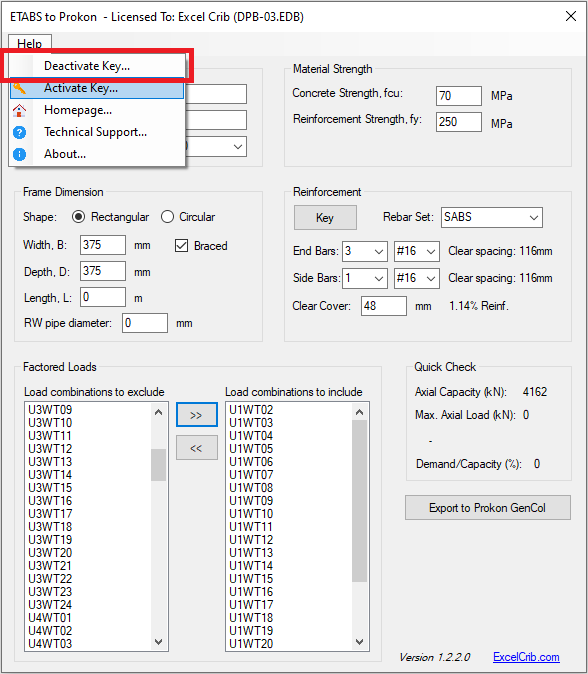Image resolution: width=588 pixels, height=674 pixels.
Task: Select U3WT09 in exclude list
Action: 50,410
